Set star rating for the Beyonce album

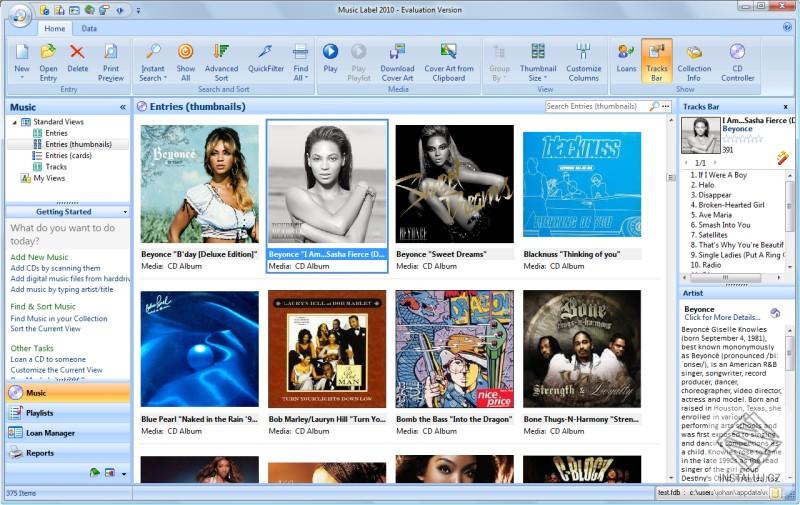pyautogui.click(x=742, y=139)
